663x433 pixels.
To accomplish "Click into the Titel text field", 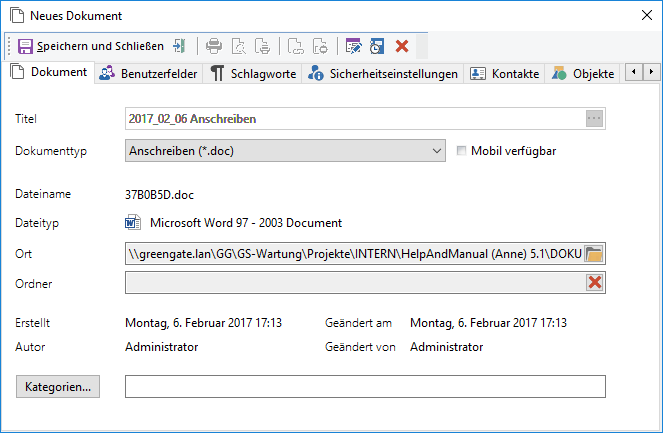I will click(355, 119).
